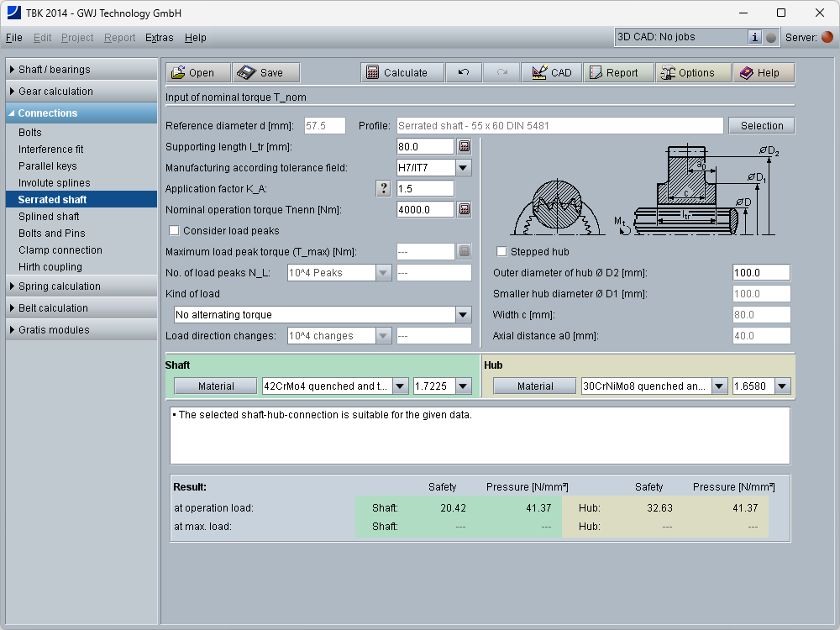Open the CAD export button
840x630 pixels.
551,73
